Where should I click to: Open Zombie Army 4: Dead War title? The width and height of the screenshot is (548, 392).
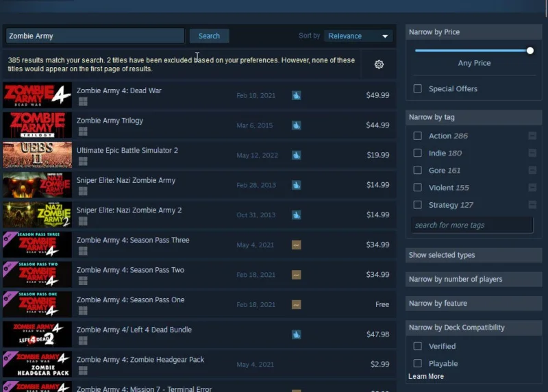[119, 90]
